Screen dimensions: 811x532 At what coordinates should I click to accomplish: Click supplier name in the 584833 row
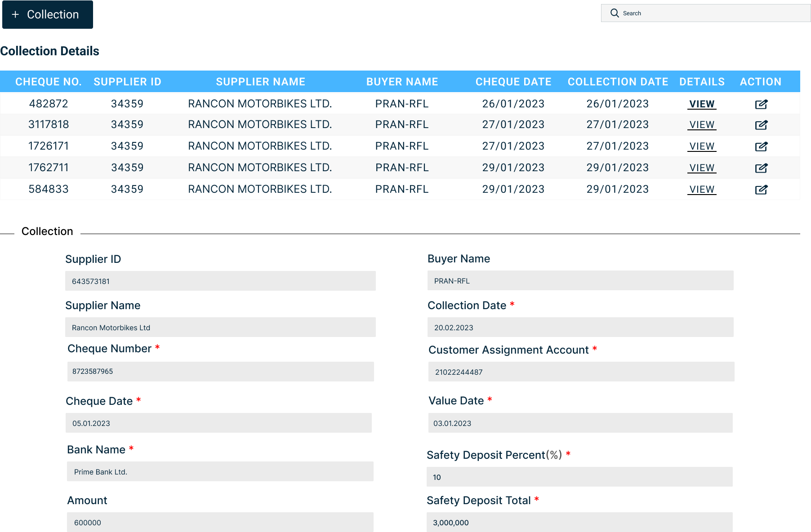click(260, 189)
